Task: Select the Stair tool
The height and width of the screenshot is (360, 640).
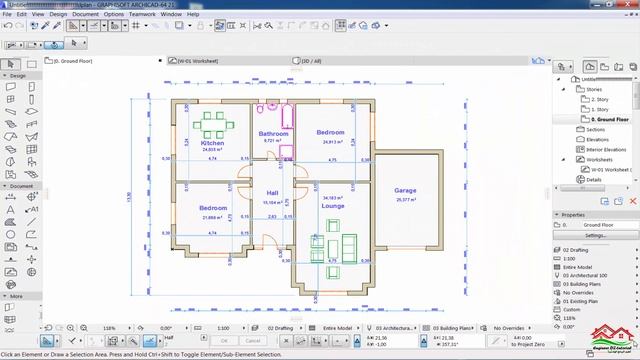Action: coord(11,124)
